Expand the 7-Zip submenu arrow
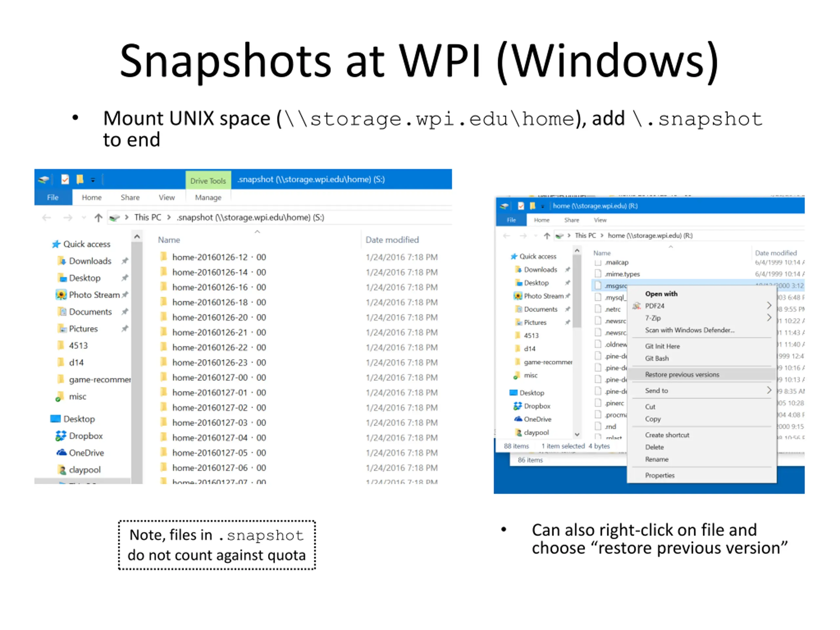840x630 pixels. (x=769, y=318)
